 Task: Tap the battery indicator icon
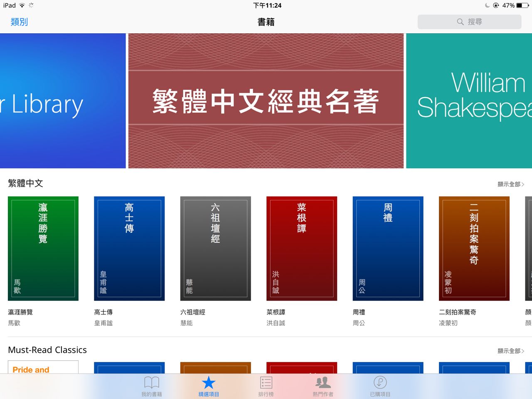pyautogui.click(x=522, y=5)
